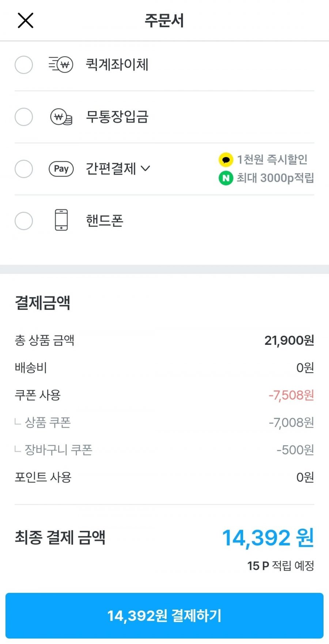This screenshot has height=644, width=329.
Task: Click the Pay badge icon
Action: (x=61, y=169)
